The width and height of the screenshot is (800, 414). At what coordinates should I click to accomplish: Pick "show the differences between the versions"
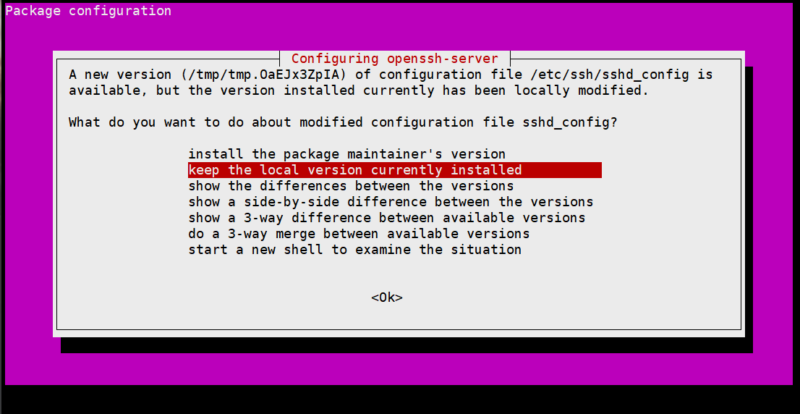[x=351, y=186]
